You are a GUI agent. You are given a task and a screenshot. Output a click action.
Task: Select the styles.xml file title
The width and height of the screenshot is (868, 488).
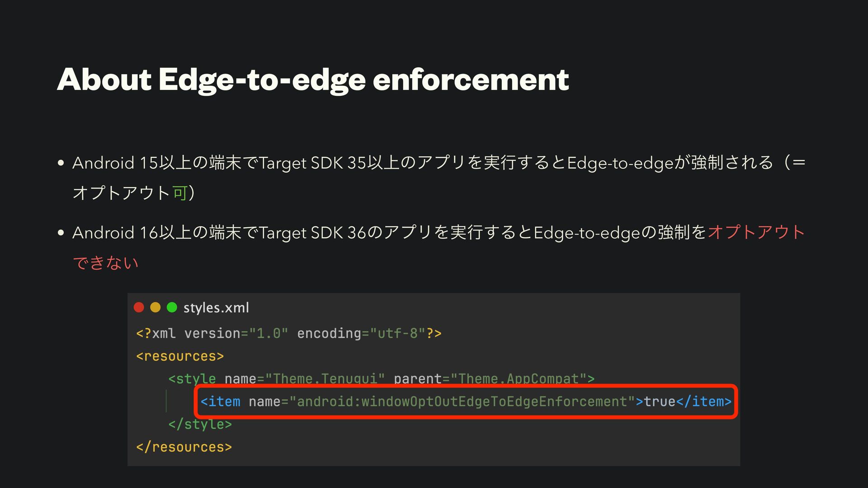point(216,308)
